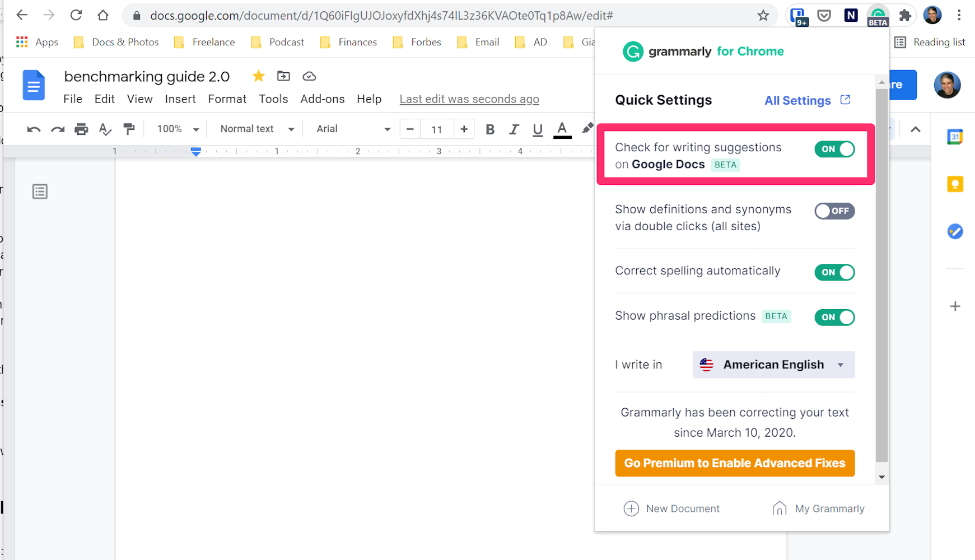Screen dimensions: 975x560
Task: Star the benchmarking guide document
Action: [258, 76]
